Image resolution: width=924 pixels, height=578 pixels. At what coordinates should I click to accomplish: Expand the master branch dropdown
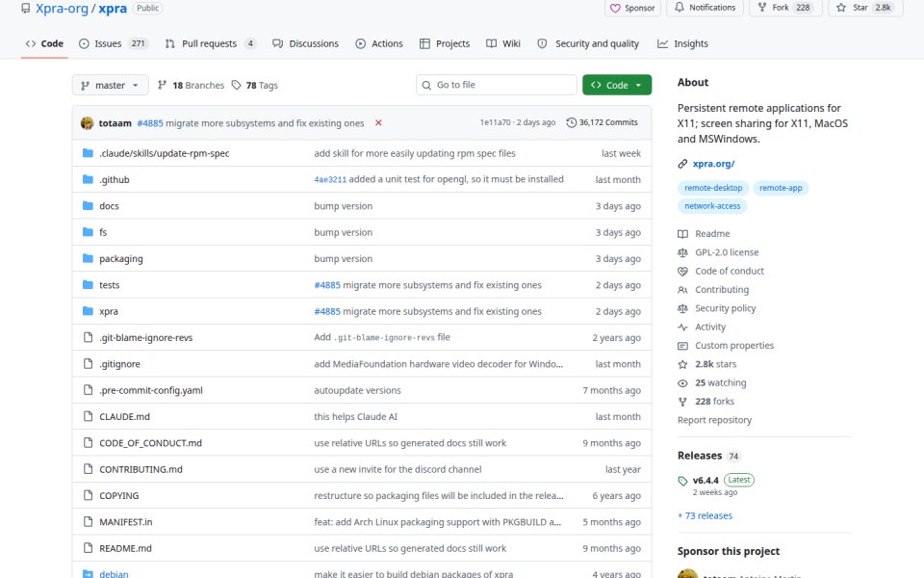pos(110,85)
